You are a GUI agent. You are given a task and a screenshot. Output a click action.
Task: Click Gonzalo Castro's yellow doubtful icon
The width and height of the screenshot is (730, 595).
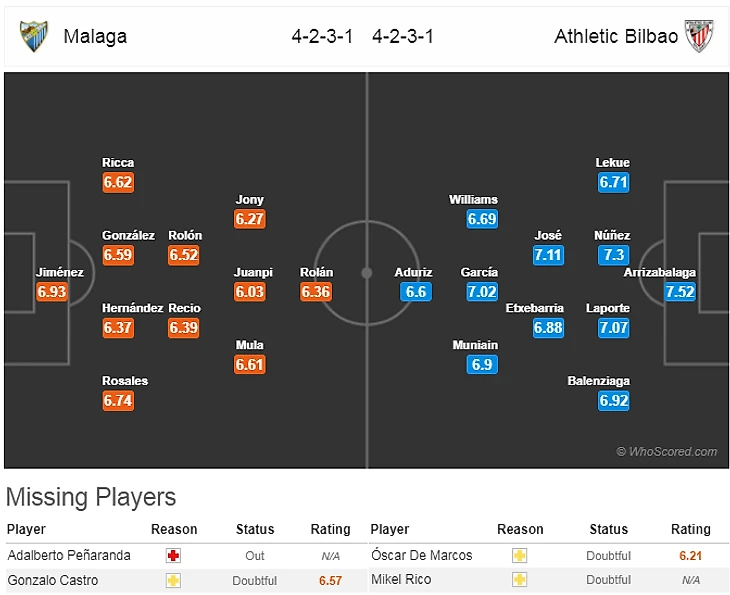174,580
